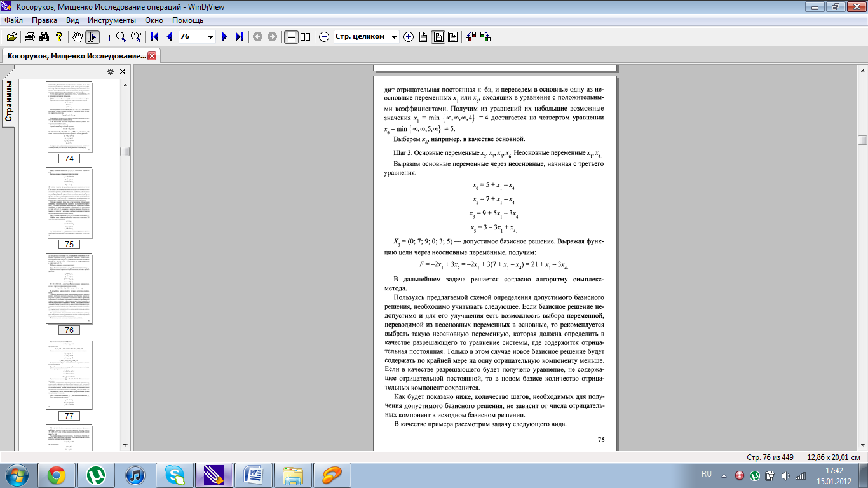Close the document tab with red X
Viewport: 868px width, 488px height.
pos(152,56)
